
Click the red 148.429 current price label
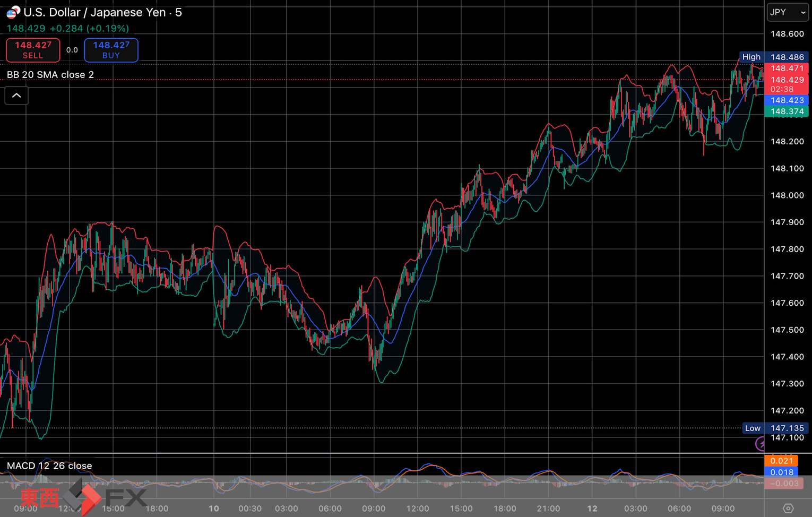coord(787,80)
